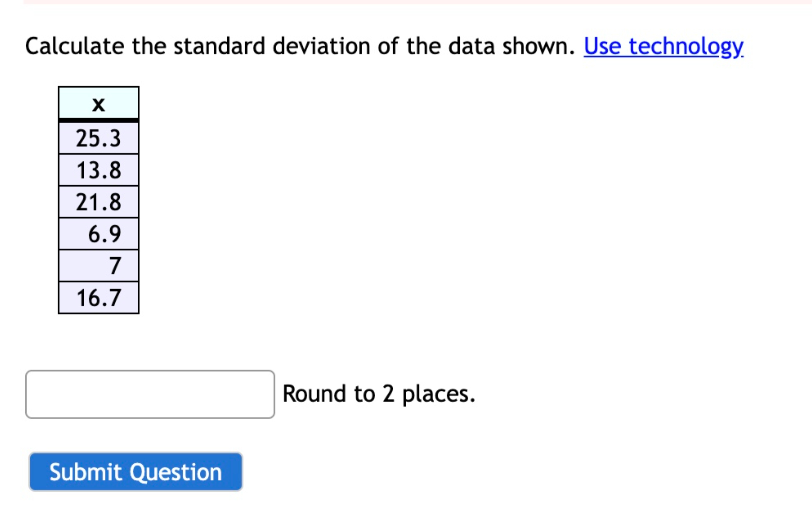Click the Round to 2 places label

379,394
